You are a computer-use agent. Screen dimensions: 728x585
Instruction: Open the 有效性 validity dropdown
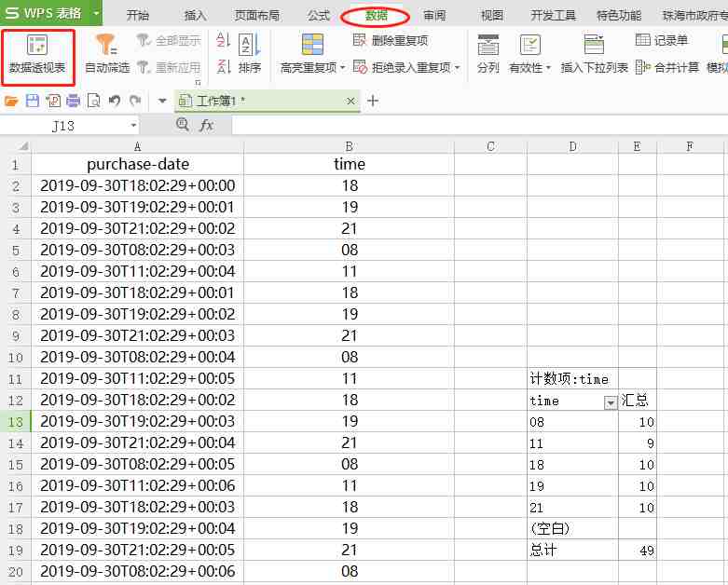point(529,53)
